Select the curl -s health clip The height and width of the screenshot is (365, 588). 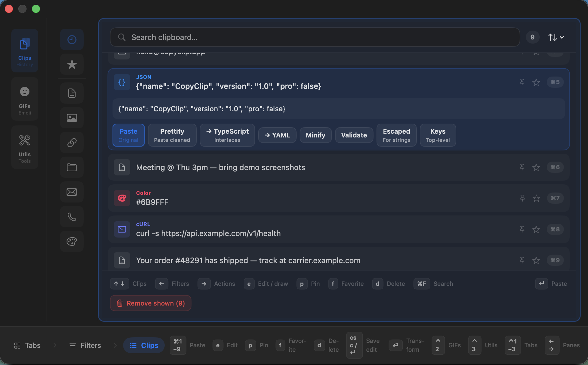[338, 229]
